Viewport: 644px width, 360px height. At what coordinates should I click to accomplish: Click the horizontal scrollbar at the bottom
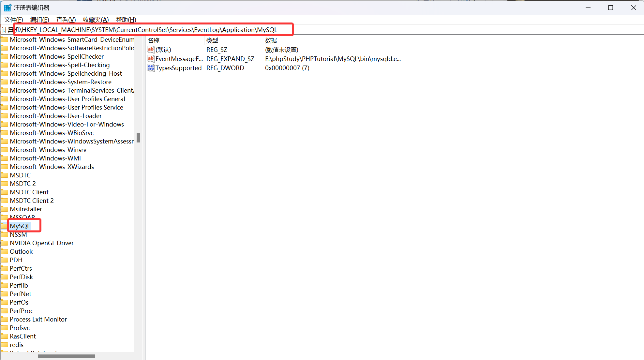66,356
